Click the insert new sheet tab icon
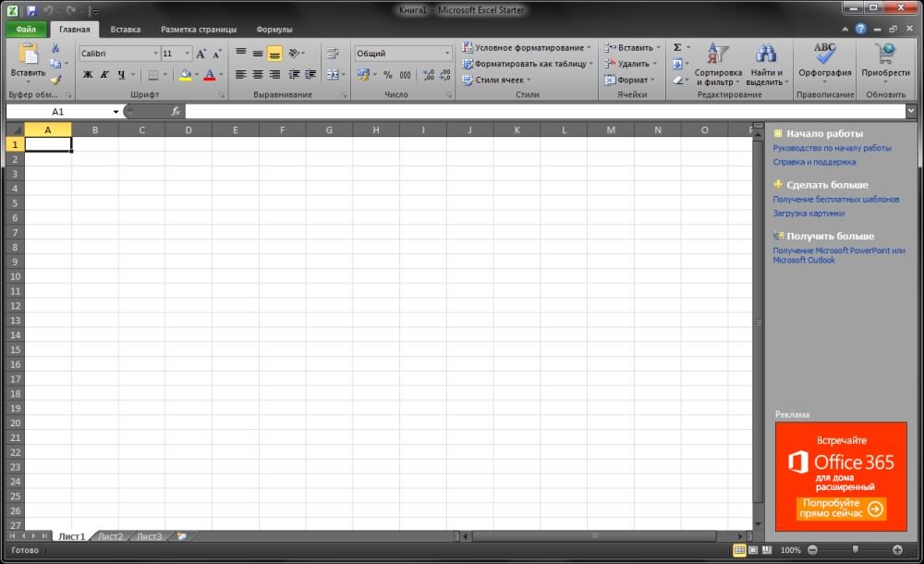Screen dimensions: 924x564 [182, 536]
